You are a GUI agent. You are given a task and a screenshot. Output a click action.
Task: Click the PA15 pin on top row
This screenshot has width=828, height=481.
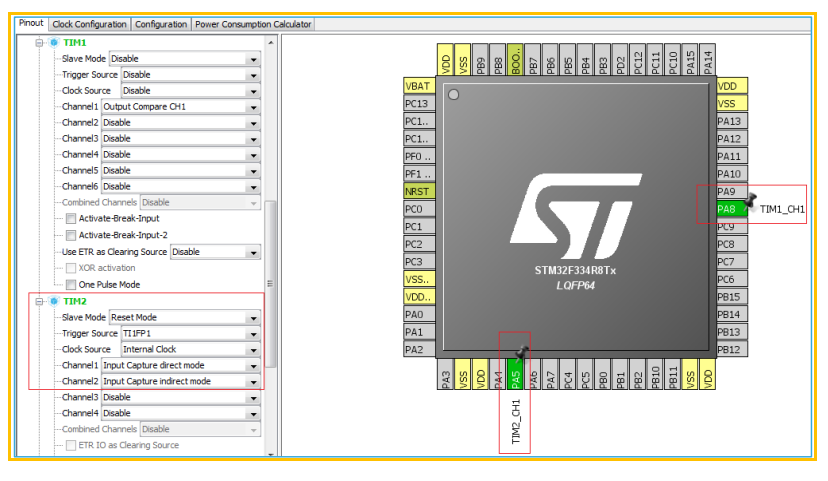(x=690, y=60)
